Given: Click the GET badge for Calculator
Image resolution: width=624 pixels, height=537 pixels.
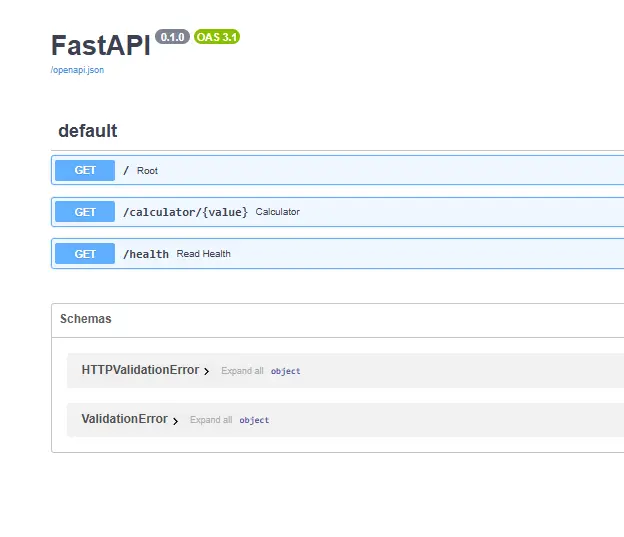Looking at the screenshot, I should 85,212.
